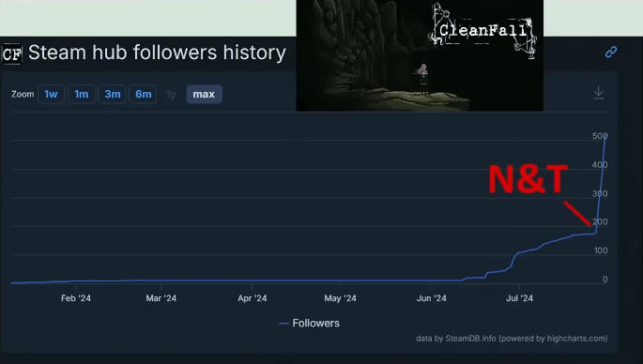
Task: Click the Jul '24 axis label
Action: click(x=520, y=298)
